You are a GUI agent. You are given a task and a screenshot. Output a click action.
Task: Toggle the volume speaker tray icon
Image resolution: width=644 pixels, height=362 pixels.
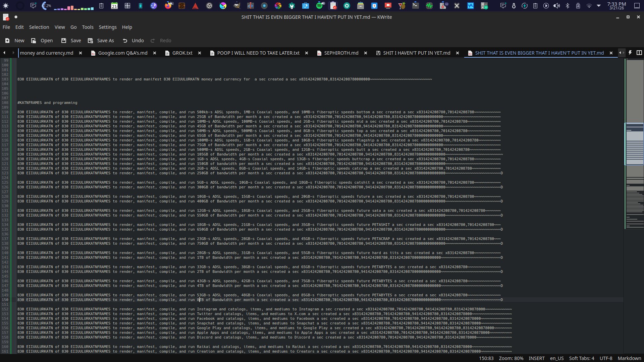(x=556, y=6)
